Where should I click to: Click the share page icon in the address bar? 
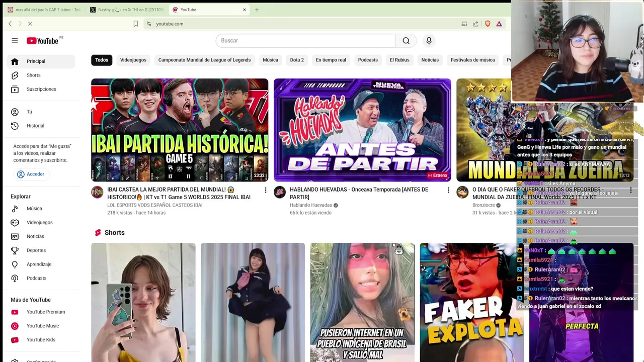click(x=475, y=24)
